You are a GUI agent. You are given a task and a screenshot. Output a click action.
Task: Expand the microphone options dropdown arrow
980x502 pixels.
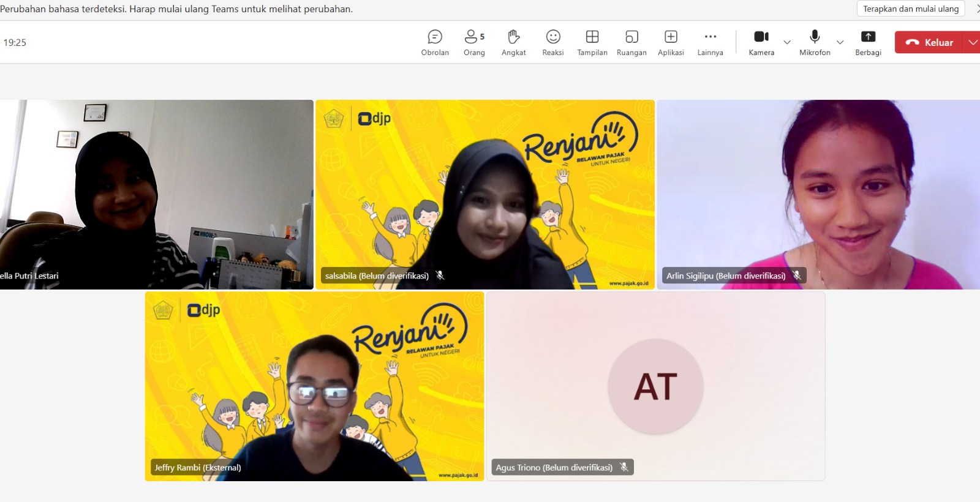pos(840,42)
